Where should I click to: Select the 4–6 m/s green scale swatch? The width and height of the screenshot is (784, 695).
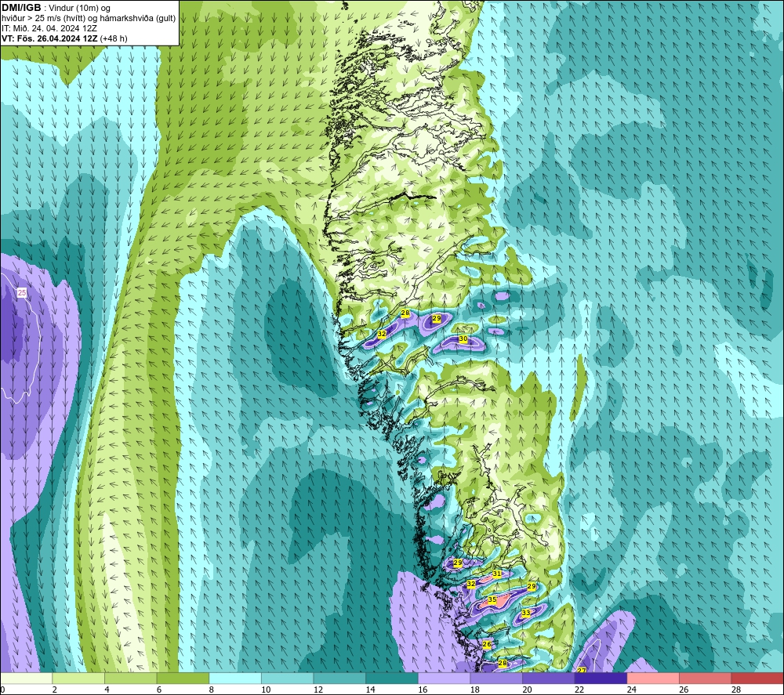click(x=130, y=678)
